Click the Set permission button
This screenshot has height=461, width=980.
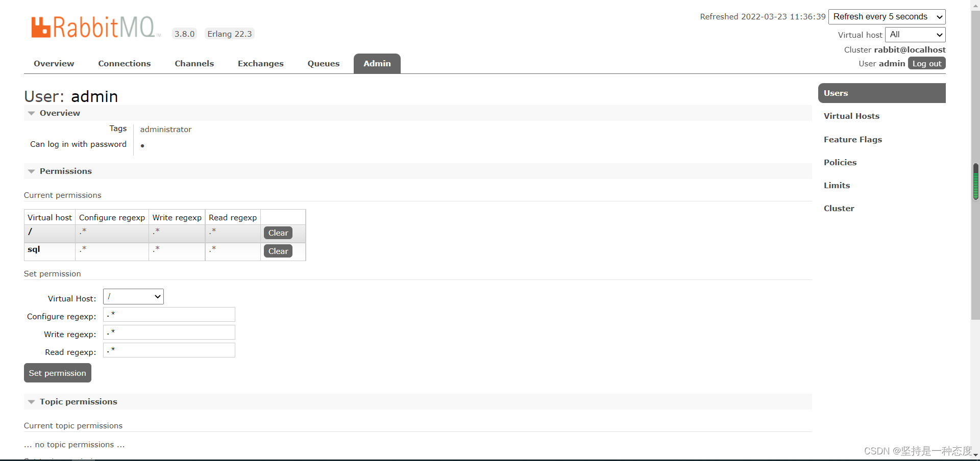point(57,372)
